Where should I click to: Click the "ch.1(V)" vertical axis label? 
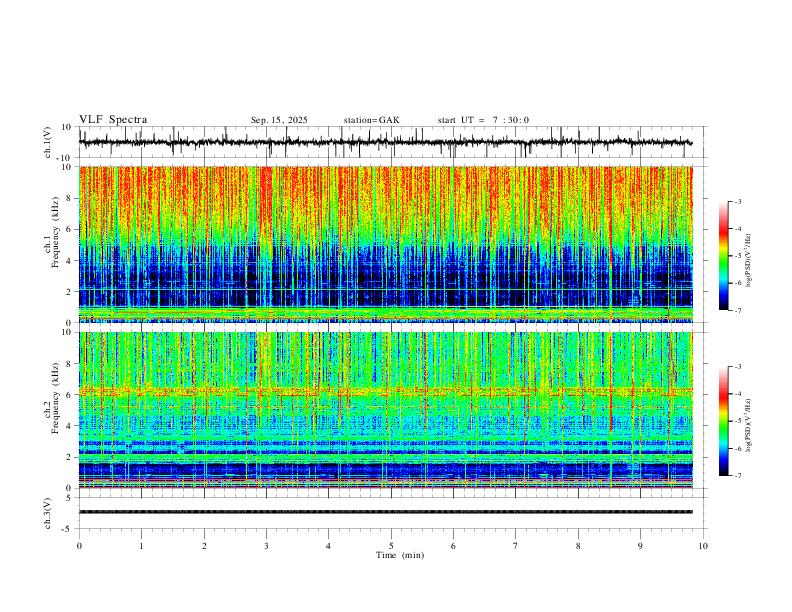(x=48, y=142)
